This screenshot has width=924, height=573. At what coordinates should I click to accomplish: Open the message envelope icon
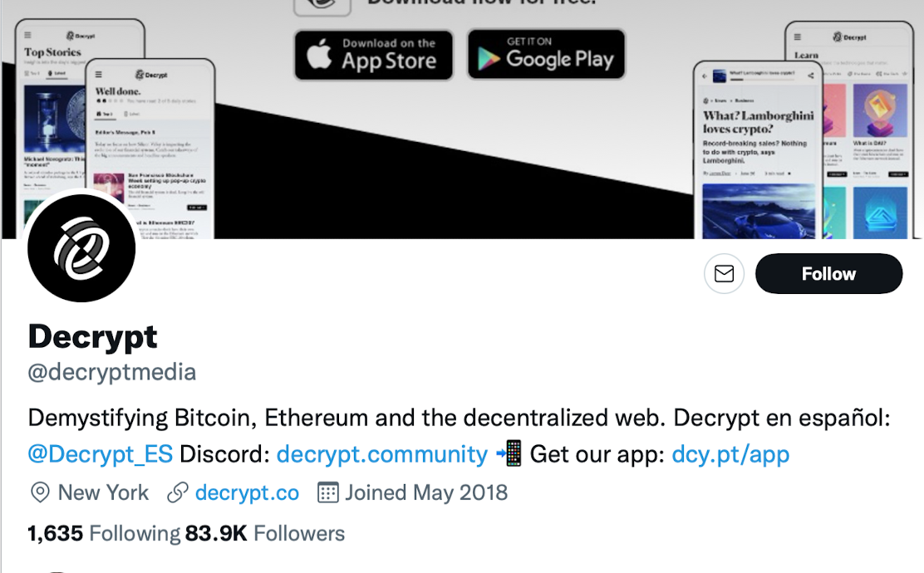coord(723,274)
